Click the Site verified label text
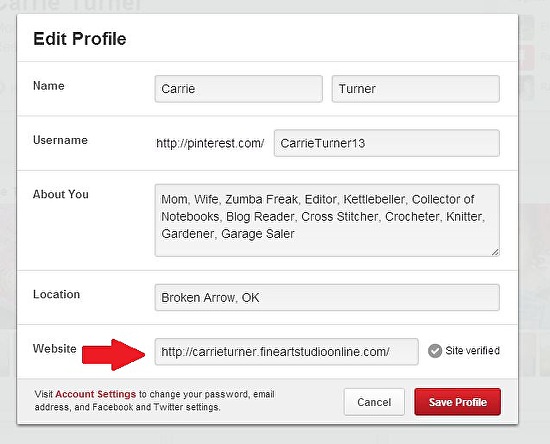This screenshot has height=444, width=550. pyautogui.click(x=472, y=350)
